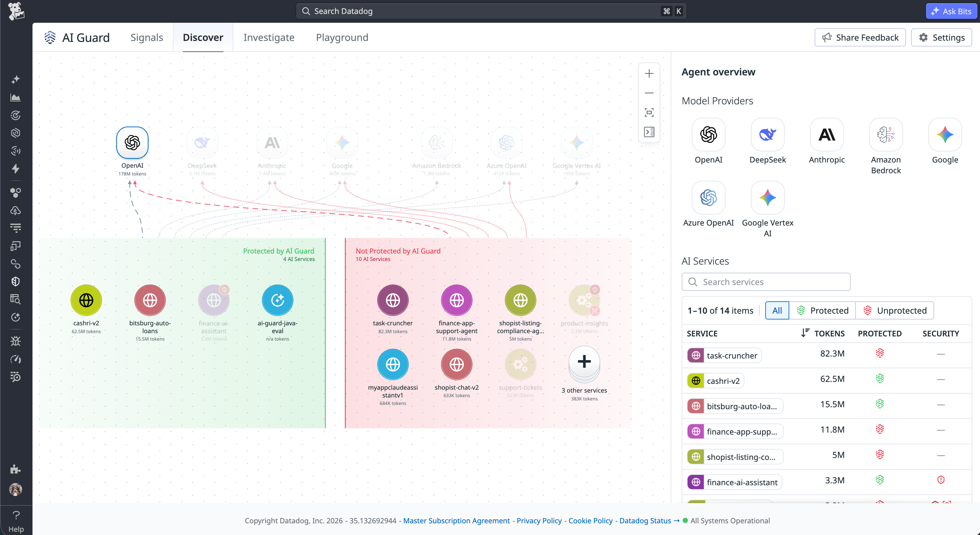Click the security alert icon for finance-ai-assistant
The height and width of the screenshot is (535, 980).
pos(940,480)
